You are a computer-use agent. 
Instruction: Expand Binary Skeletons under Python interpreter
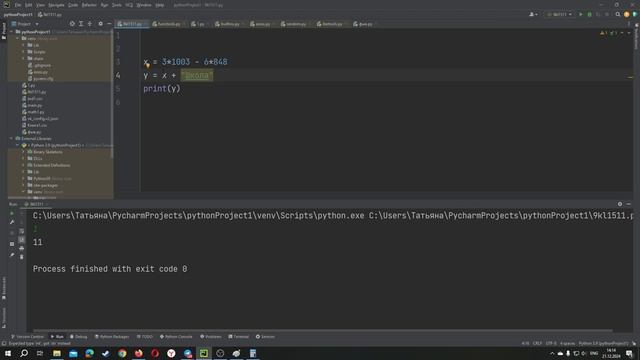coord(23,152)
